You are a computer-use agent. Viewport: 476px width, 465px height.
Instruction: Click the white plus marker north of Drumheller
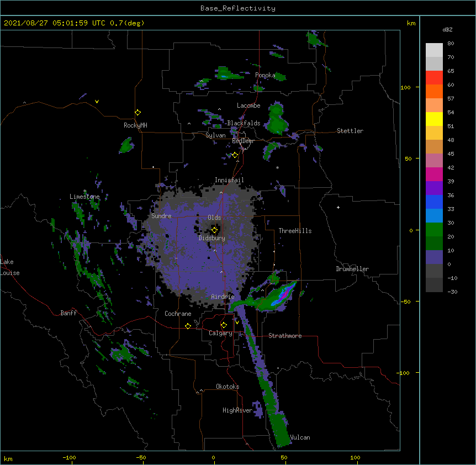point(338,207)
